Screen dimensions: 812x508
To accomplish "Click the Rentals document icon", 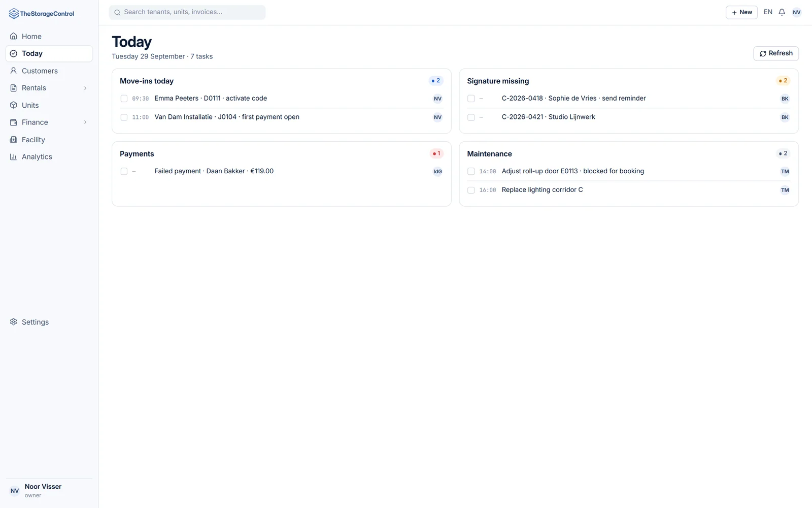I will [14, 88].
